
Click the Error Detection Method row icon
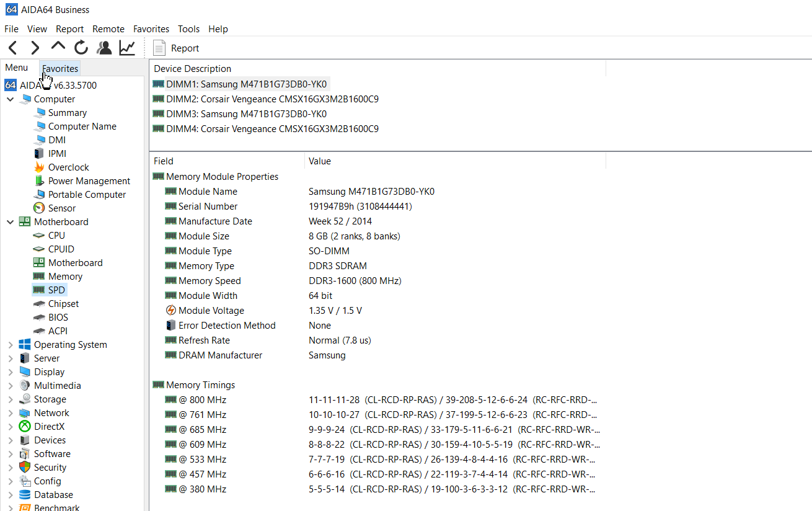coord(171,325)
